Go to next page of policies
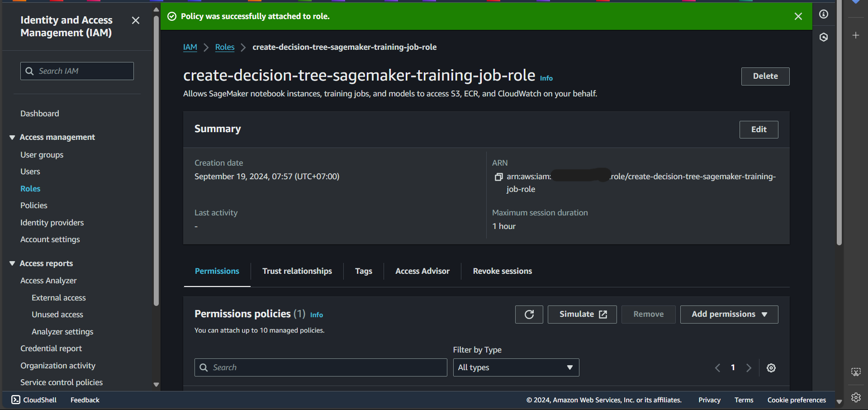Image resolution: width=868 pixels, height=410 pixels. click(749, 368)
